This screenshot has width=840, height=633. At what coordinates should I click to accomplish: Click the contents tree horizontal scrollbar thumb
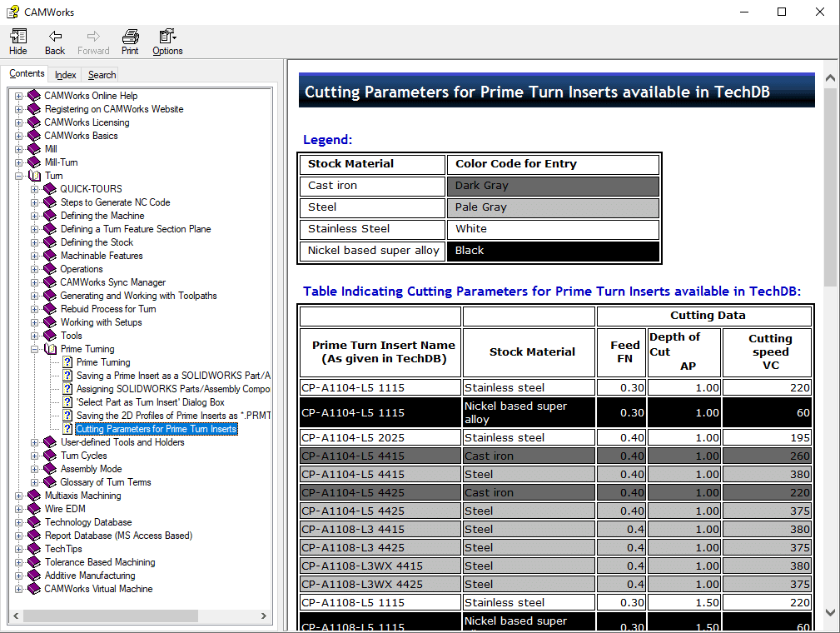tap(111, 616)
